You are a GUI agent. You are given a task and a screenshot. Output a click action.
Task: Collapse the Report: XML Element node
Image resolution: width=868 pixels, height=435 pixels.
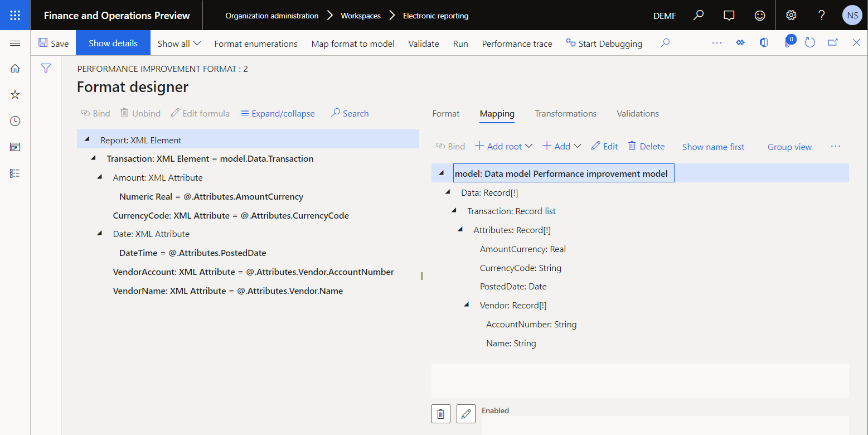(86, 139)
